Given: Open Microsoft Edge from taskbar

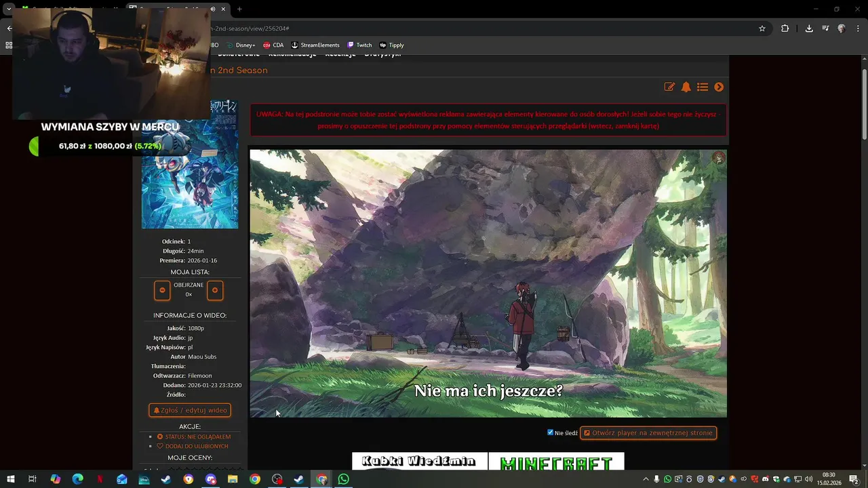Looking at the screenshot, I should click(x=77, y=479).
